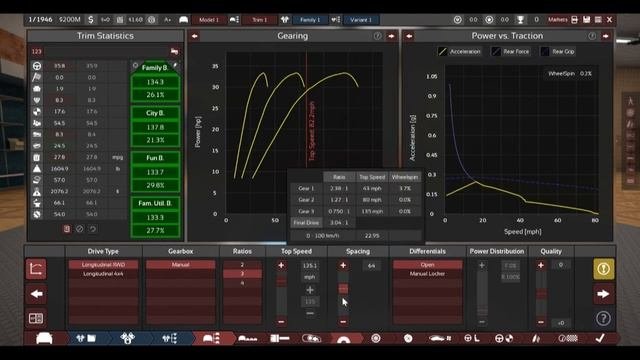640x360 pixels.
Task: Open the engine variant pistons tab
Action: pyautogui.click(x=128, y=338)
